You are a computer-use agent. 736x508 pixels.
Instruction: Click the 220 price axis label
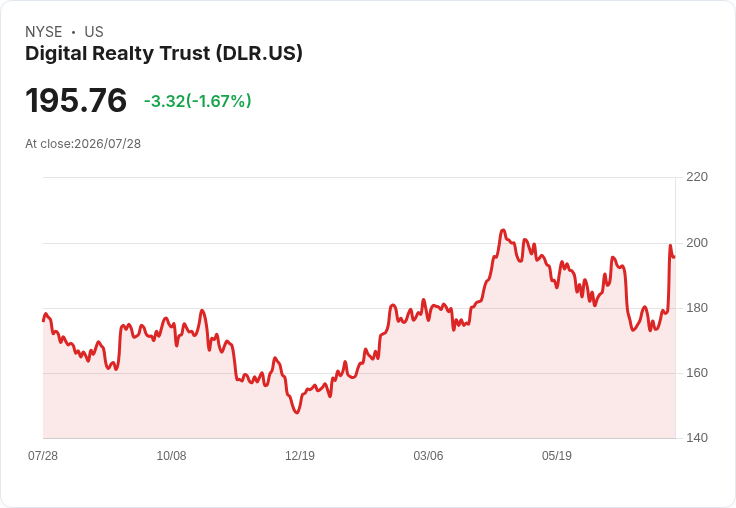697,177
